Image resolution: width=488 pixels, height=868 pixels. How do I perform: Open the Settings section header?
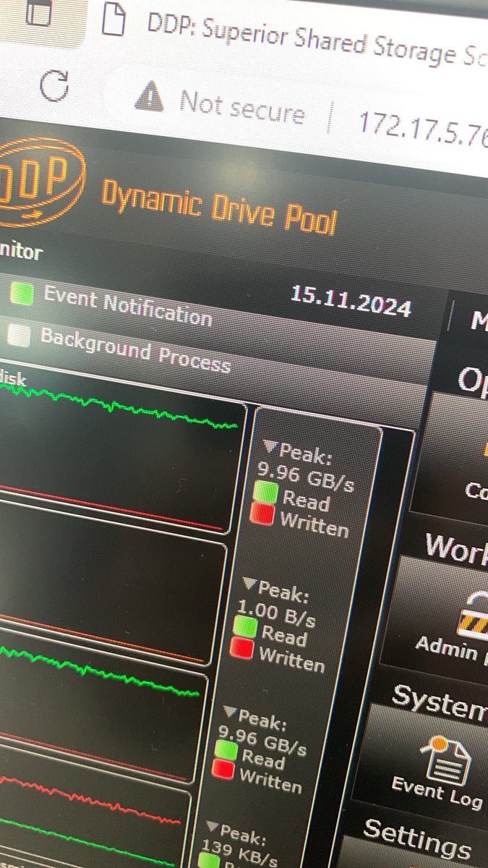[x=416, y=841]
